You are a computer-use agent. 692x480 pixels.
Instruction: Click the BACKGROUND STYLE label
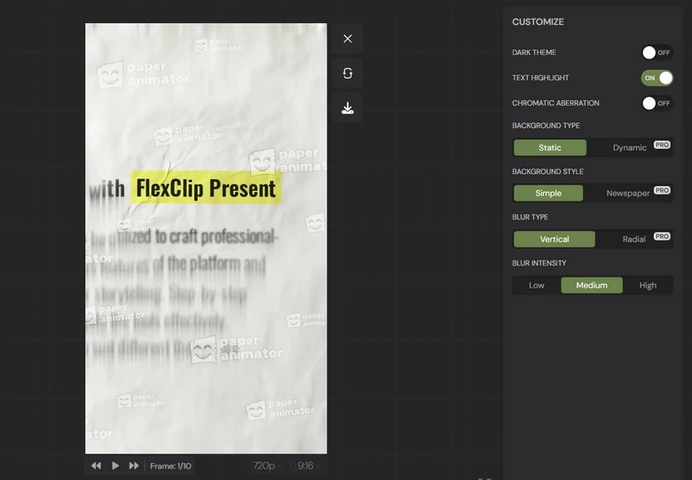coord(548,172)
